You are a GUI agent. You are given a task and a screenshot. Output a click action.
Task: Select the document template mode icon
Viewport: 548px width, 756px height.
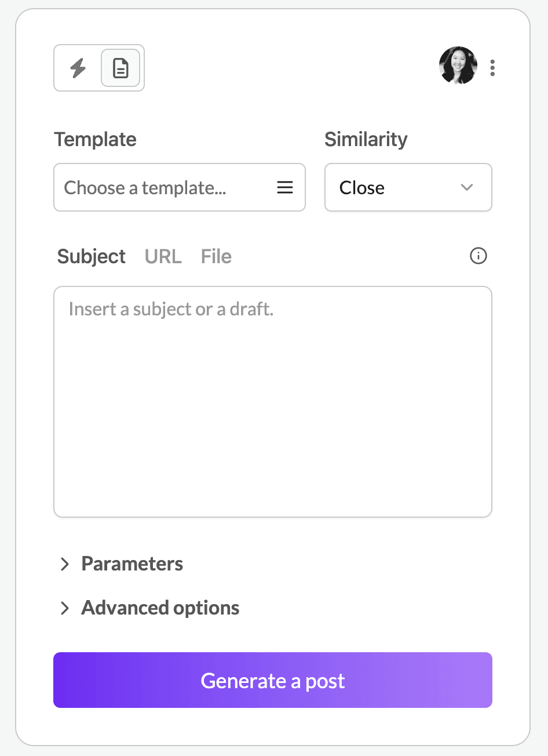point(120,68)
